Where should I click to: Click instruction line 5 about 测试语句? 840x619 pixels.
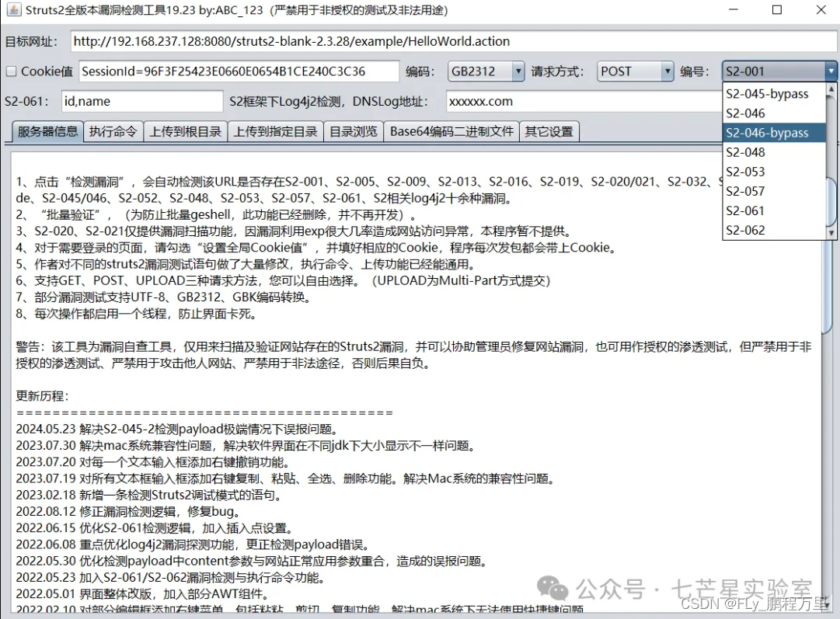coord(246,264)
